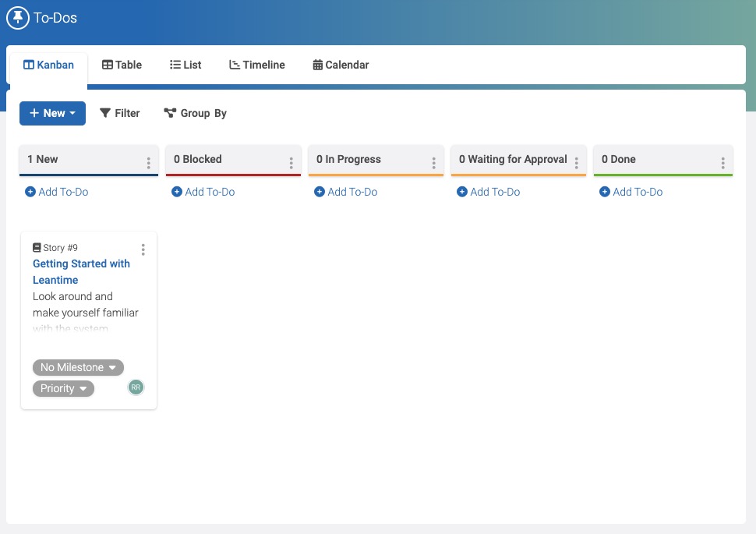Open the options menu on the Story #9 card
Viewport: 756px width, 534px height.
click(x=143, y=249)
